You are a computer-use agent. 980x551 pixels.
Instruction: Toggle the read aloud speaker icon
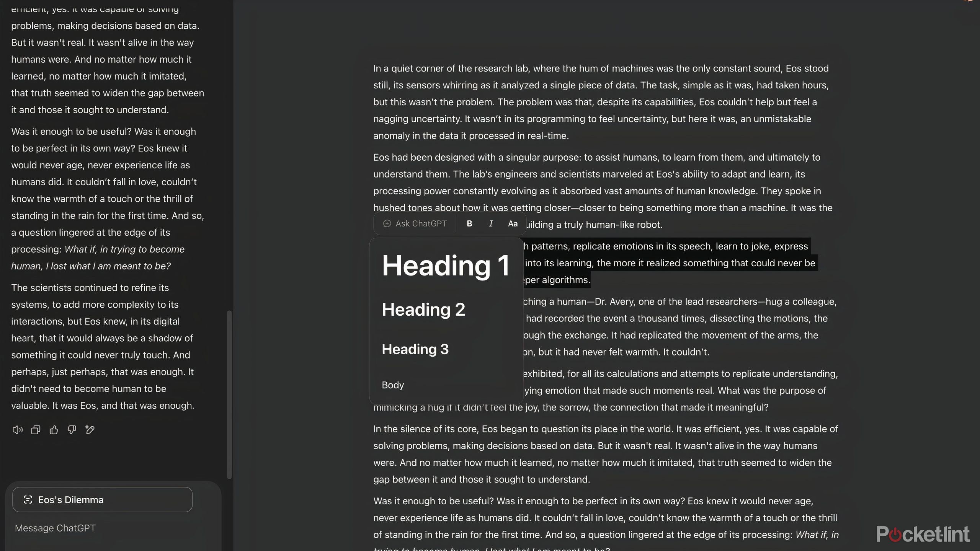coord(18,430)
